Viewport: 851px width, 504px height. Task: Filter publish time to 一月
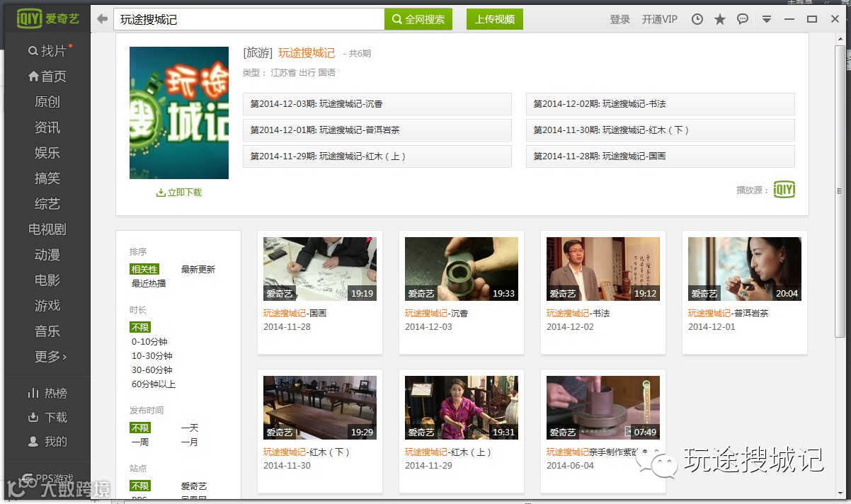tap(190, 442)
